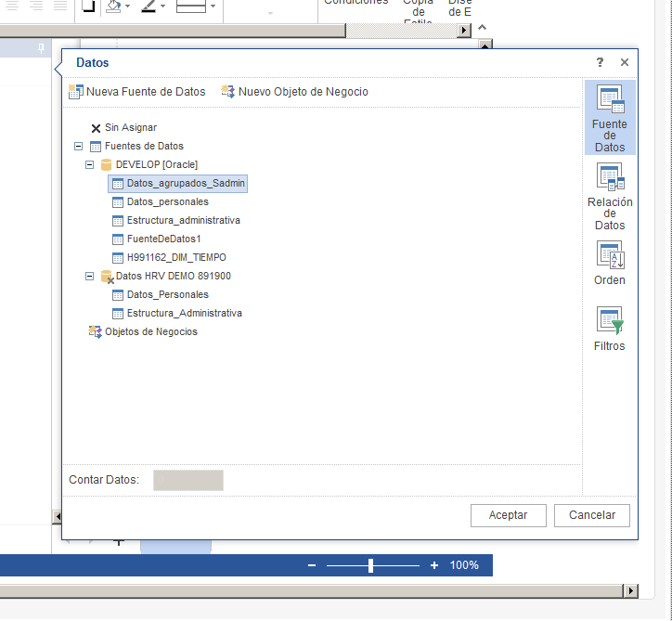This screenshot has width=672, height=621.
Task: Click the zoom slider handle
Action: tap(370, 565)
